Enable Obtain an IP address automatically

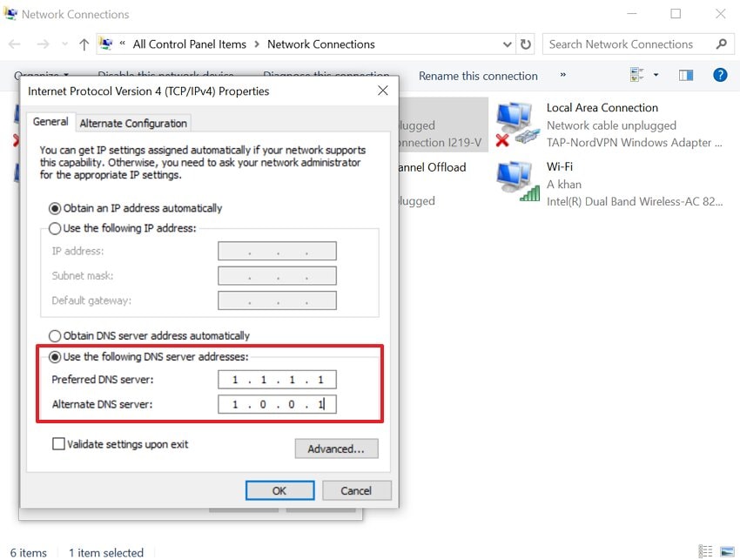(54, 208)
